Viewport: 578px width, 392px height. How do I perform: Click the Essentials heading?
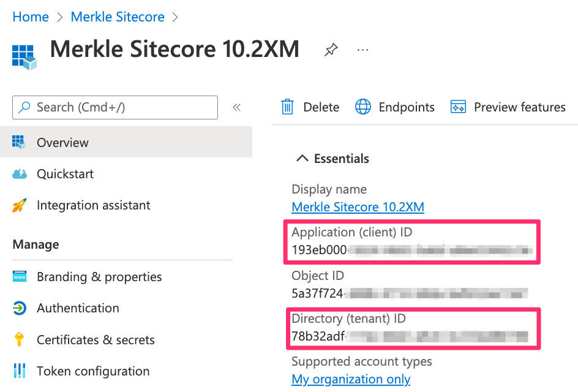(x=341, y=159)
